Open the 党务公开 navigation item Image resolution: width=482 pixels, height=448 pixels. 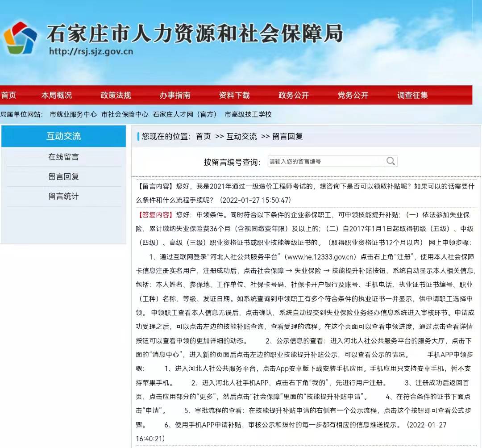click(353, 95)
